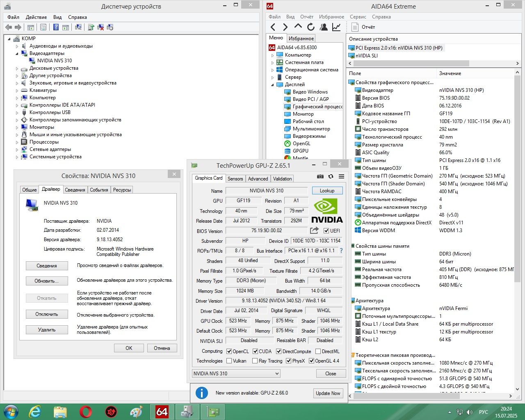Open Internet Explorer from the taskbar
The width and height of the screenshot is (525, 420).
tap(35, 411)
